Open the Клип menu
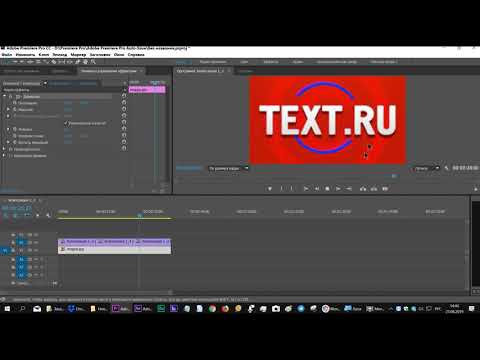 [44, 55]
